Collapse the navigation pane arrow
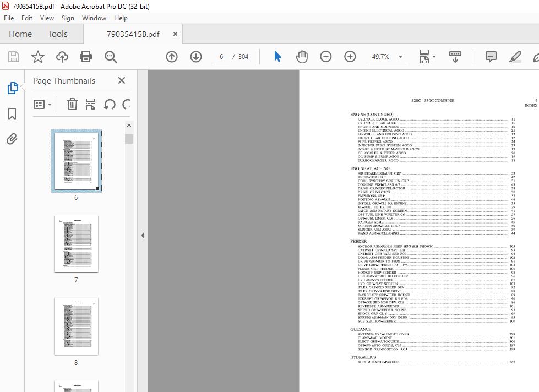The image size is (539, 392). click(142, 236)
